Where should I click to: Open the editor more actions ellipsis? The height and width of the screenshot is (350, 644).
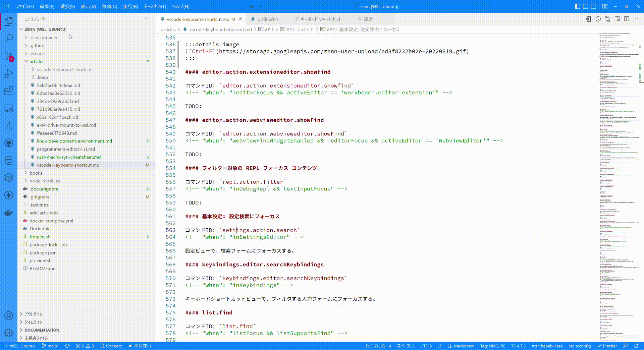636,19
